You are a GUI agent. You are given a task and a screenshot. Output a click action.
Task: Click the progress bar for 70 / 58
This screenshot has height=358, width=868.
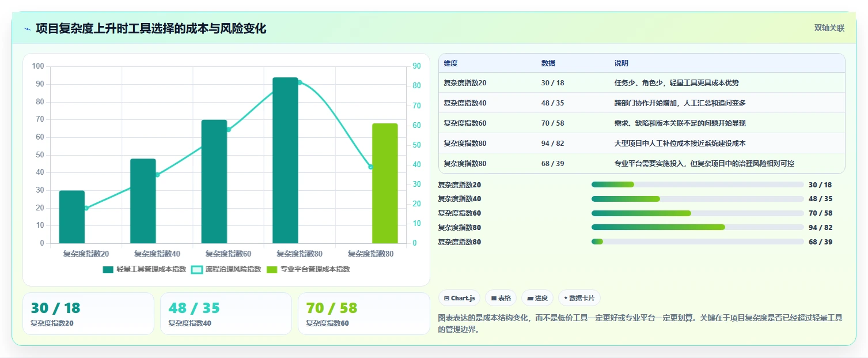698,213
